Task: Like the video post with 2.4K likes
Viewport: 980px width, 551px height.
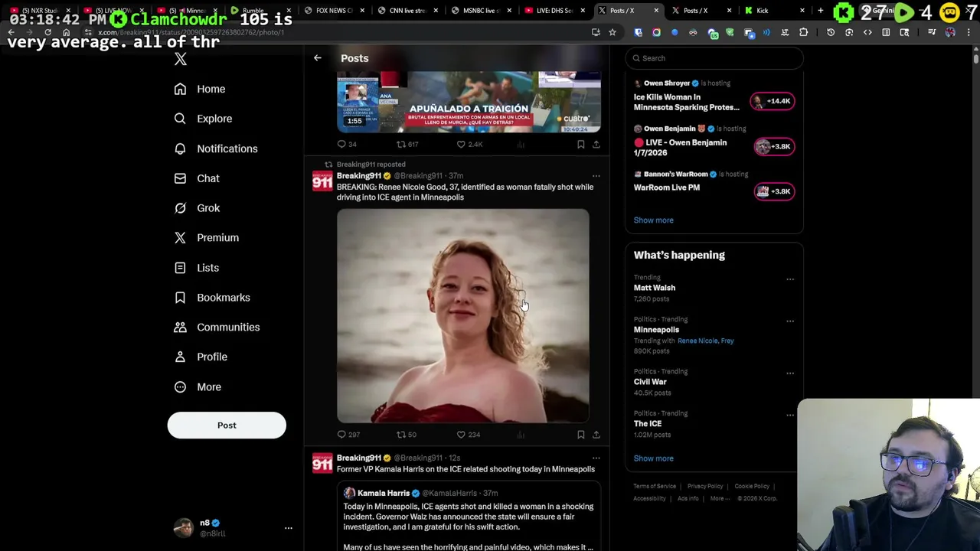Action: pyautogui.click(x=469, y=144)
